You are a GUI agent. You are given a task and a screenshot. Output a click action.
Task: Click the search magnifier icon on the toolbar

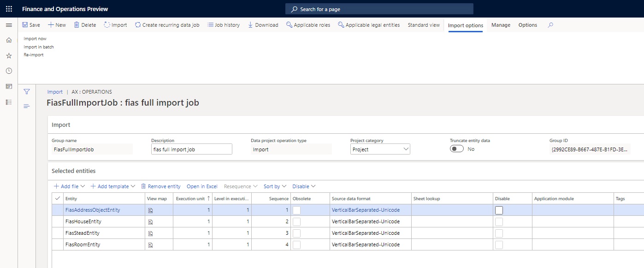[549, 25]
